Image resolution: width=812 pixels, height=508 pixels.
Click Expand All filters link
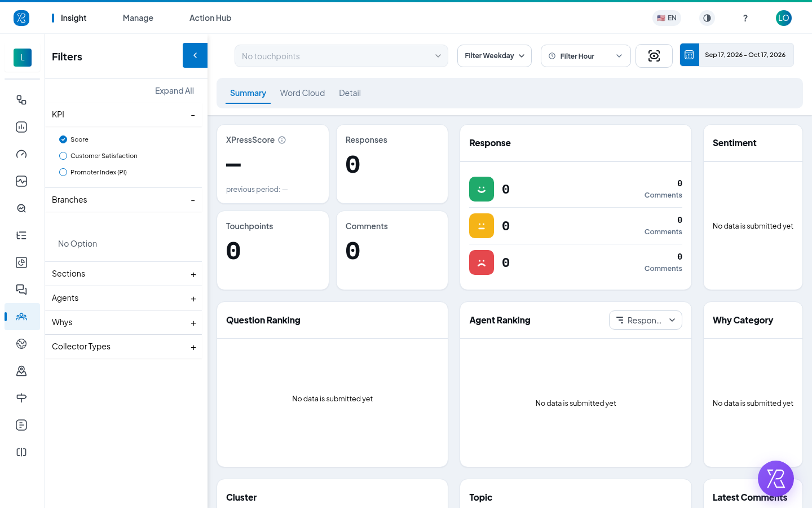click(174, 91)
